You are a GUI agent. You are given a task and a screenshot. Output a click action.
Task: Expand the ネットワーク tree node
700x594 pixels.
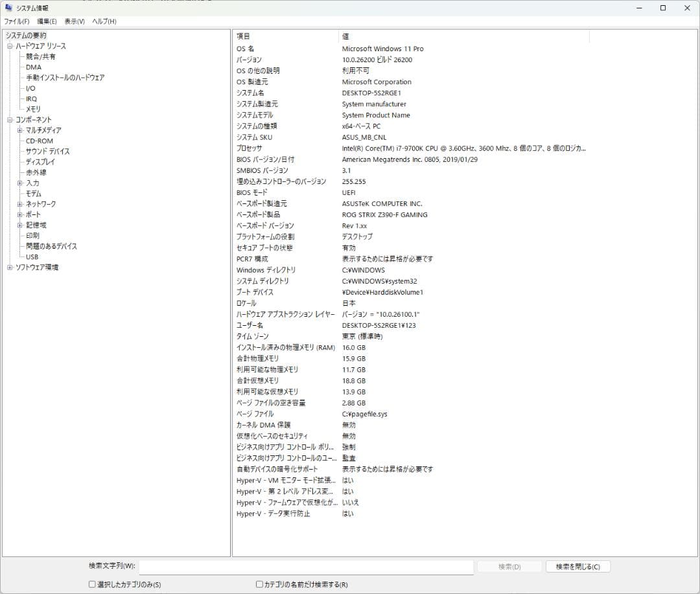pyautogui.click(x=20, y=203)
